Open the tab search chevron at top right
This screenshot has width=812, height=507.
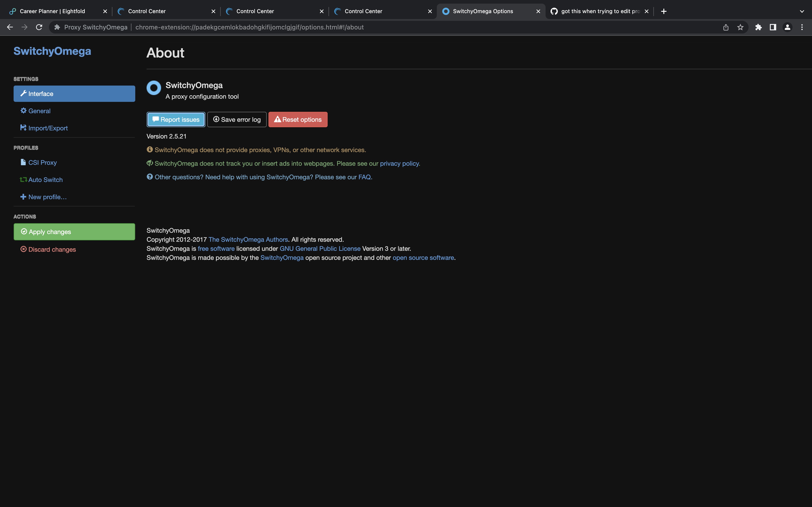(x=802, y=11)
